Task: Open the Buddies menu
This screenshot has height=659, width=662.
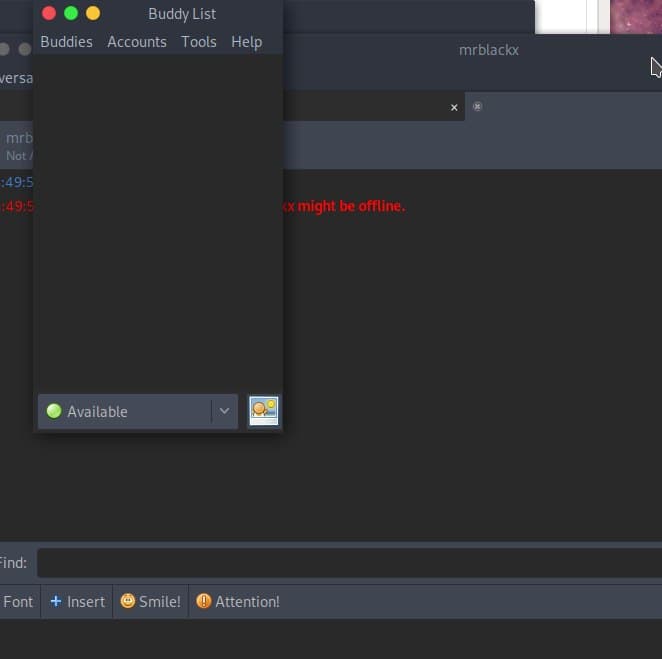Action: pos(66,42)
